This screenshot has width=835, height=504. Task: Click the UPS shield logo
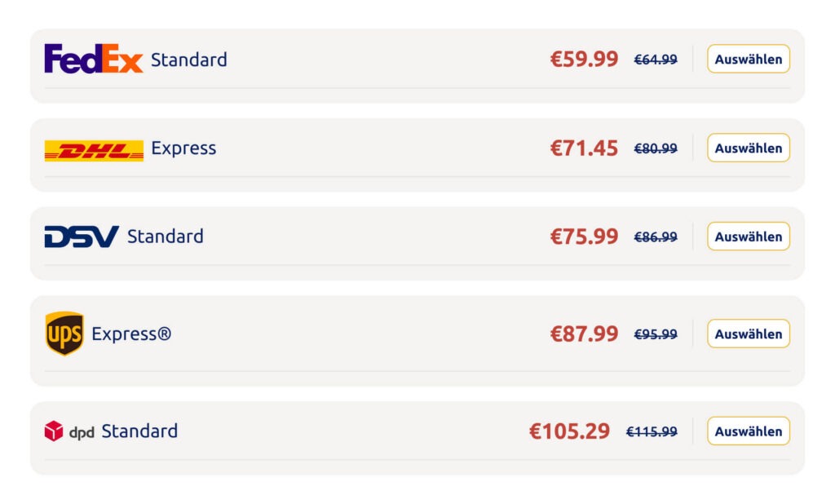click(64, 334)
